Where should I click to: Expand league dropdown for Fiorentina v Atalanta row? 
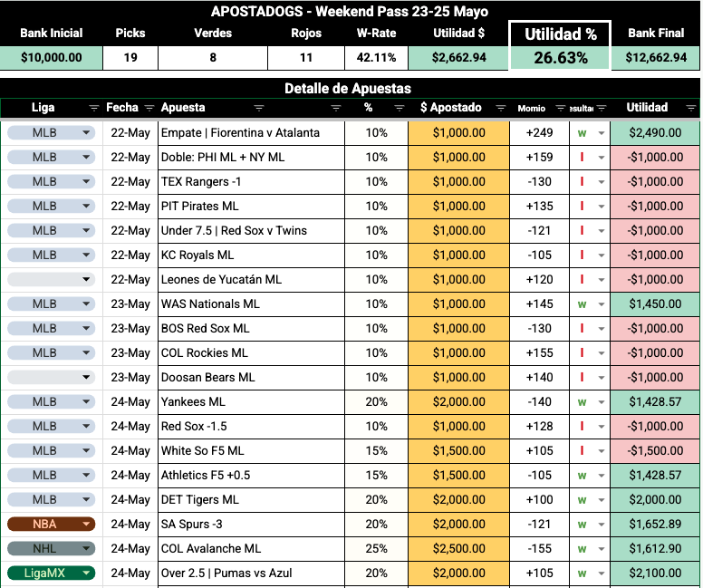pyautogui.click(x=86, y=133)
